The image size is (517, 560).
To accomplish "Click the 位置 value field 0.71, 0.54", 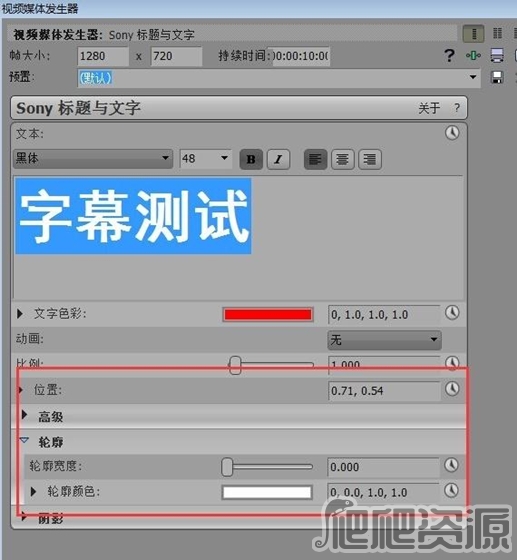I will pyautogui.click(x=384, y=391).
